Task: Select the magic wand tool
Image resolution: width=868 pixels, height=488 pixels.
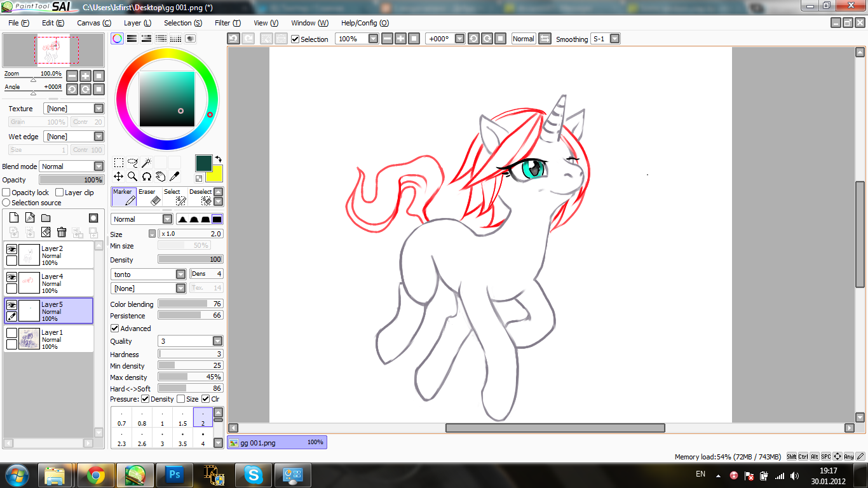Action: (146, 163)
